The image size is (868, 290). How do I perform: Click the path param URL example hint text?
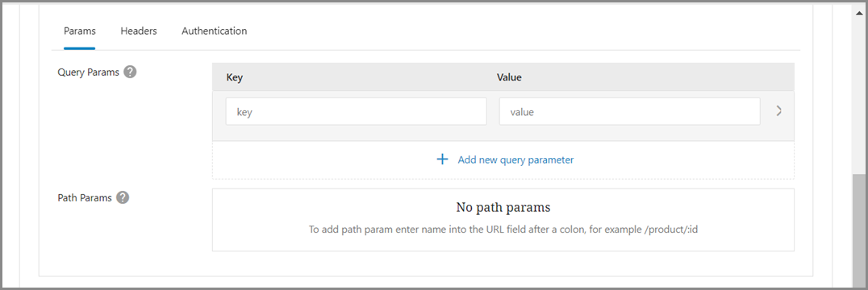click(503, 229)
